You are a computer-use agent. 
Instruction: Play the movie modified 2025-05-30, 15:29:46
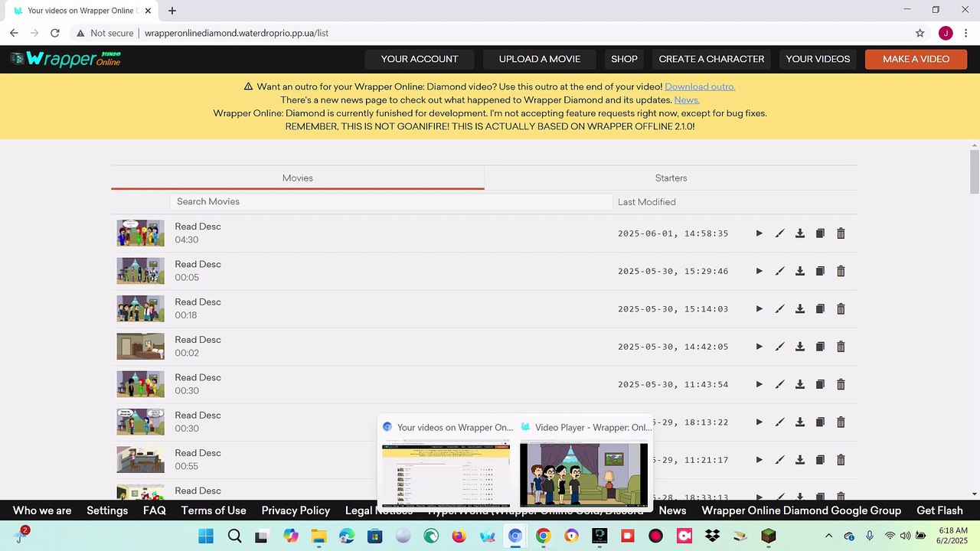tap(759, 271)
